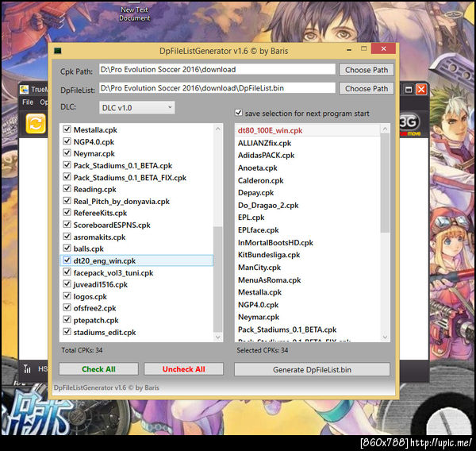Viewport: 476px width, 451px height.
Task: Select dt80_100E_win.cpk in right list
Action: pyautogui.click(x=308, y=130)
